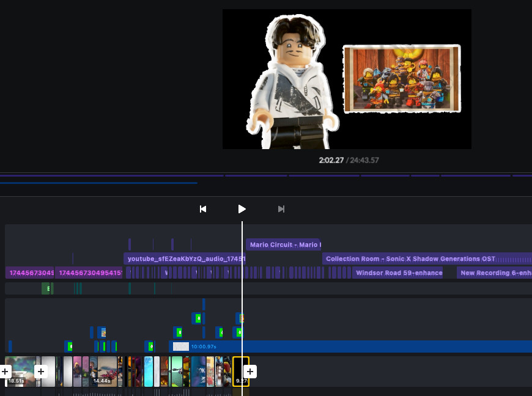This screenshot has width=532, height=396.
Task: Select the first pink 17445673049 audio clip
Action: pyautogui.click(x=29, y=273)
